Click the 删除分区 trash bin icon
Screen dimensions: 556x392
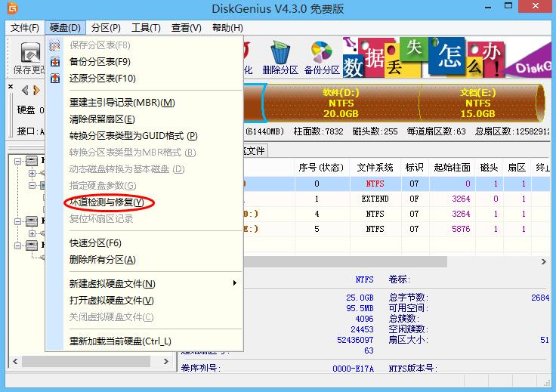[280, 52]
